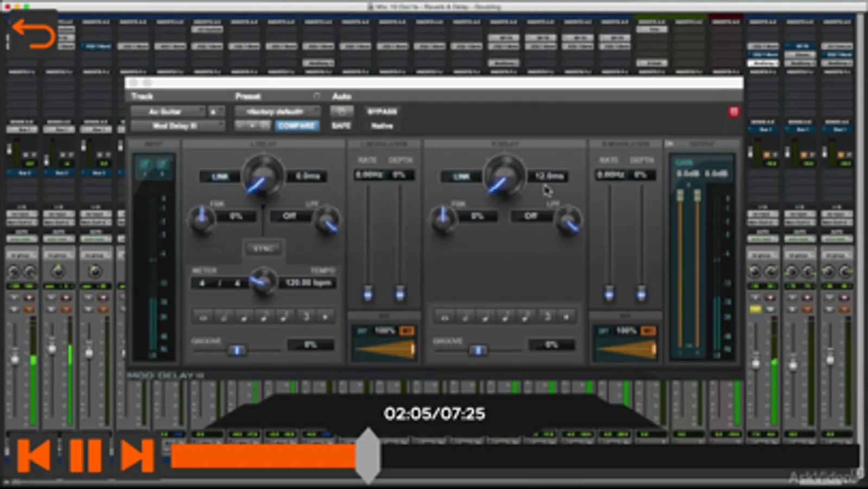Click the Meter 4/4 field
This screenshot has width=868, height=489.
point(219,283)
